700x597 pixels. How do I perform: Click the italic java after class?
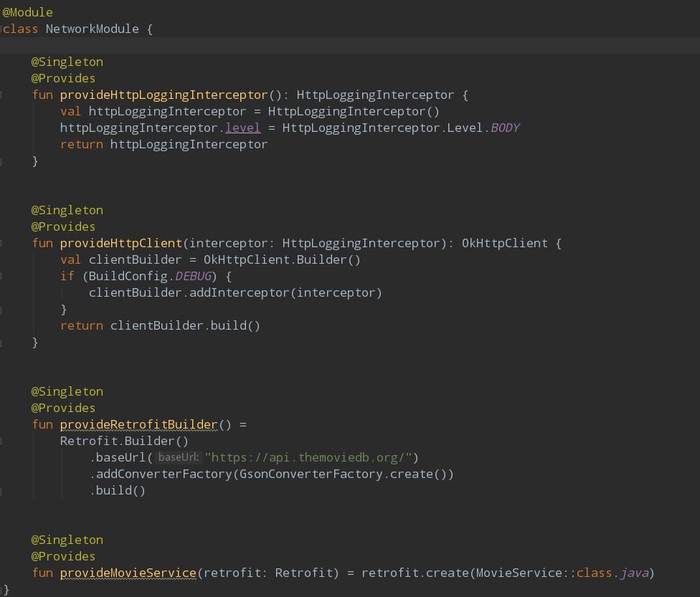click(634, 573)
